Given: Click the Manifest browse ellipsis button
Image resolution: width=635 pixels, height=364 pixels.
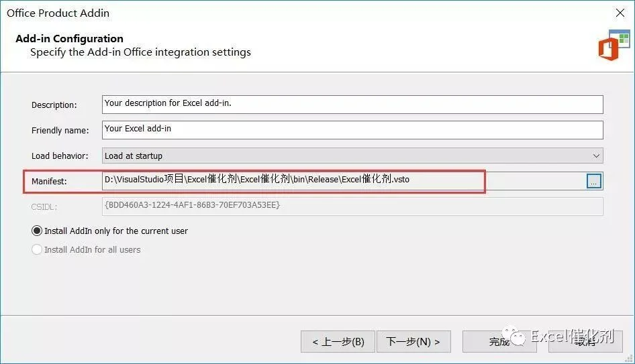Looking at the screenshot, I should [593, 181].
